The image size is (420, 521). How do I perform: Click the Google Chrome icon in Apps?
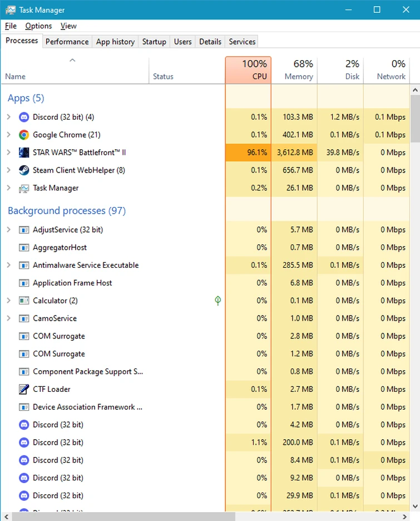click(23, 135)
